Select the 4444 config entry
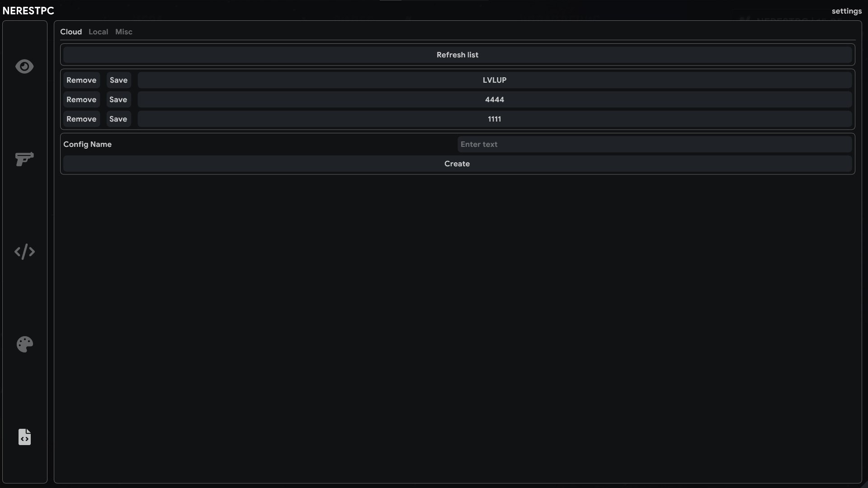868x488 pixels. [494, 99]
